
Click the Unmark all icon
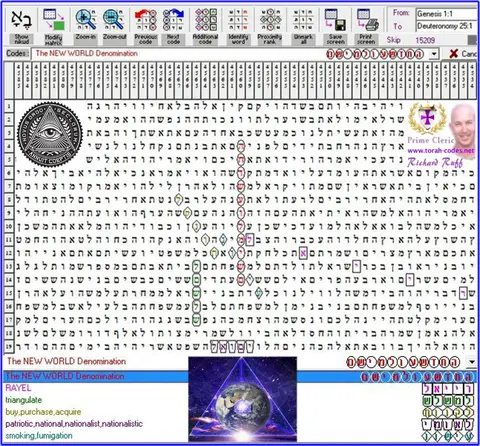click(303, 19)
